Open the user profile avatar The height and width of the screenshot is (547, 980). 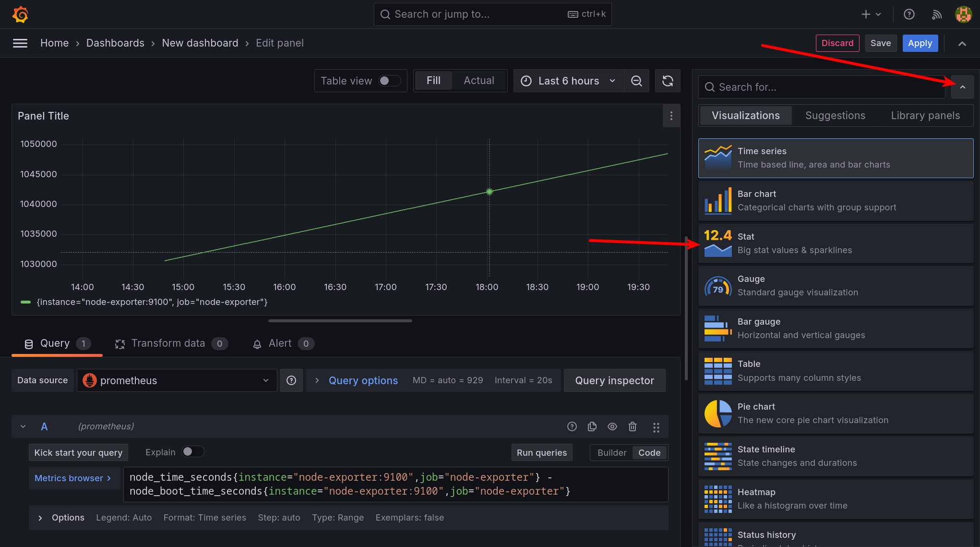(x=963, y=14)
